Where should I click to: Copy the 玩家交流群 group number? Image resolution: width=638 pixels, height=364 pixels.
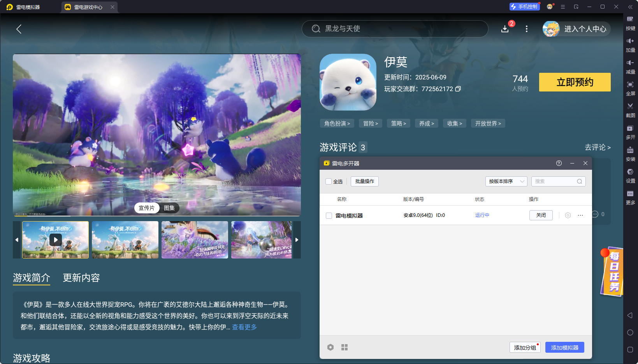click(x=458, y=89)
